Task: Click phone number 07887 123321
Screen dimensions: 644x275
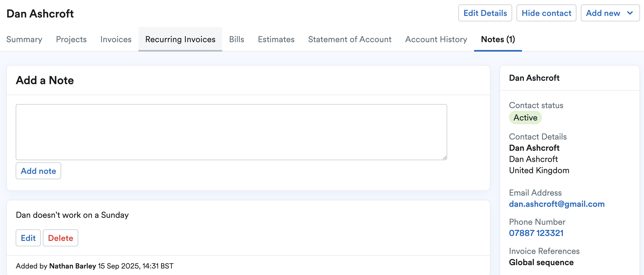Action: click(x=536, y=233)
